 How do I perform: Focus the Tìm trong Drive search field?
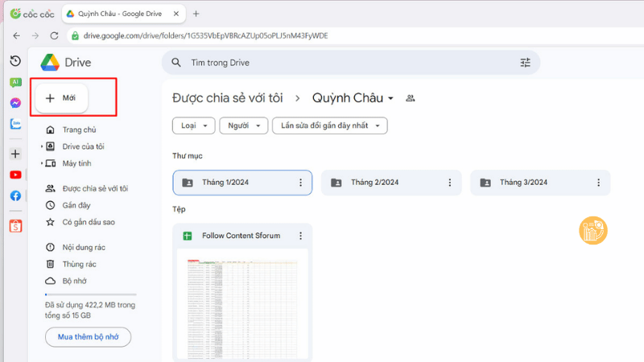[351, 63]
